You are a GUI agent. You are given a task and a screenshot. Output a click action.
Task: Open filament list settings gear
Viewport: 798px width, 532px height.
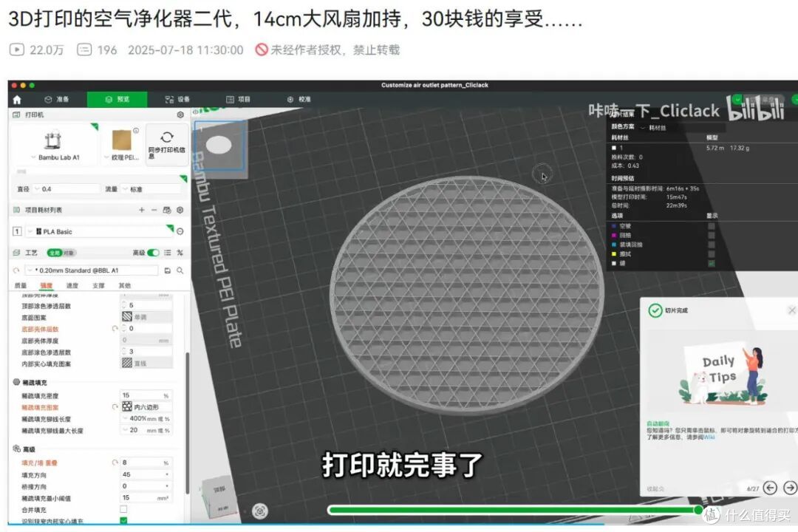[x=180, y=210]
